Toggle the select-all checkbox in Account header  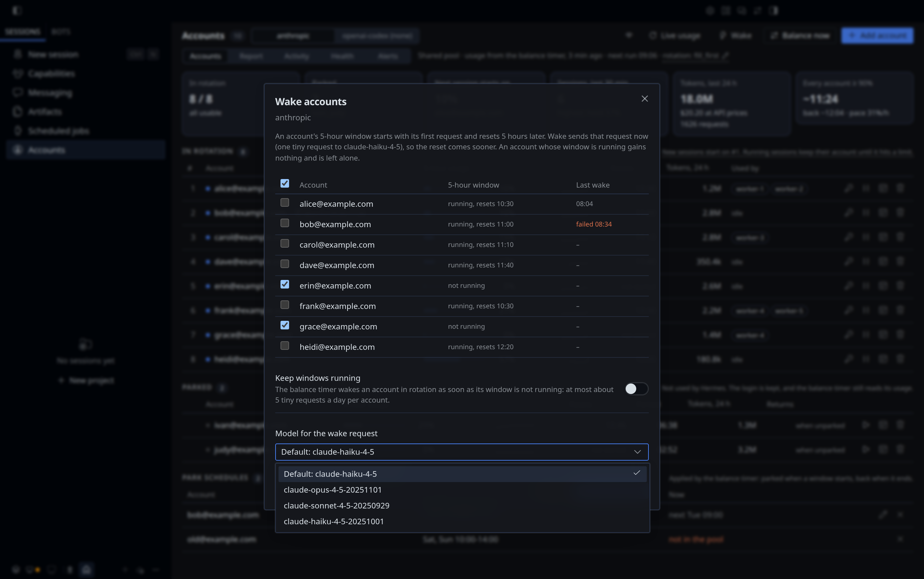click(x=285, y=183)
